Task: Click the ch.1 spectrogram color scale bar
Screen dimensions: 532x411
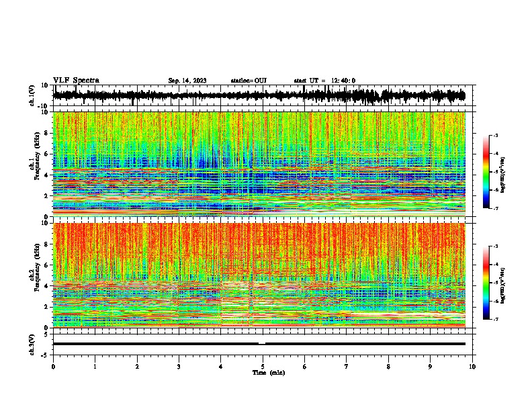Action: pos(486,172)
